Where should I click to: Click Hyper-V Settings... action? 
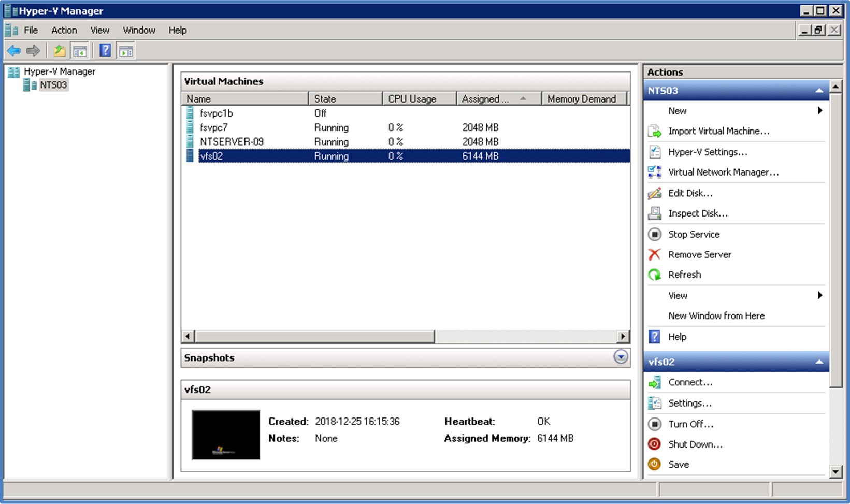pos(707,152)
